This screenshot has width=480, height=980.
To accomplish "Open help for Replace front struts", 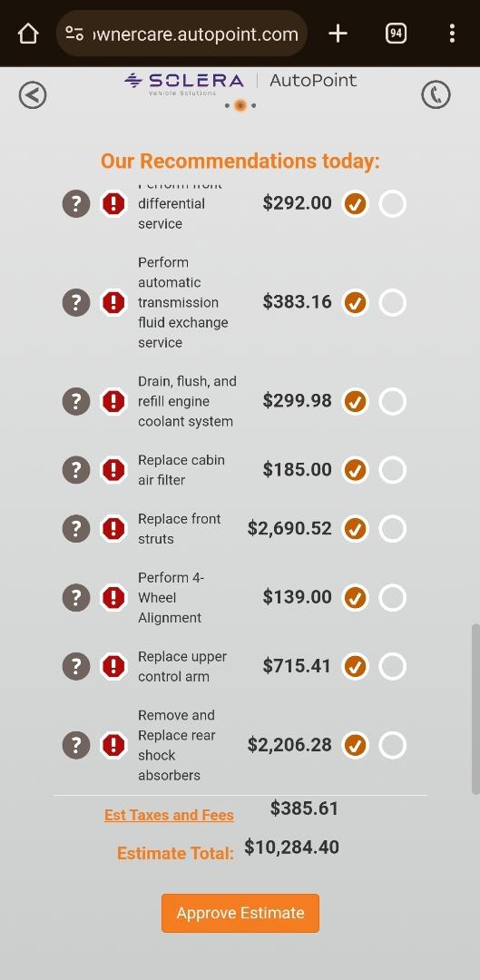I will coord(76,529).
